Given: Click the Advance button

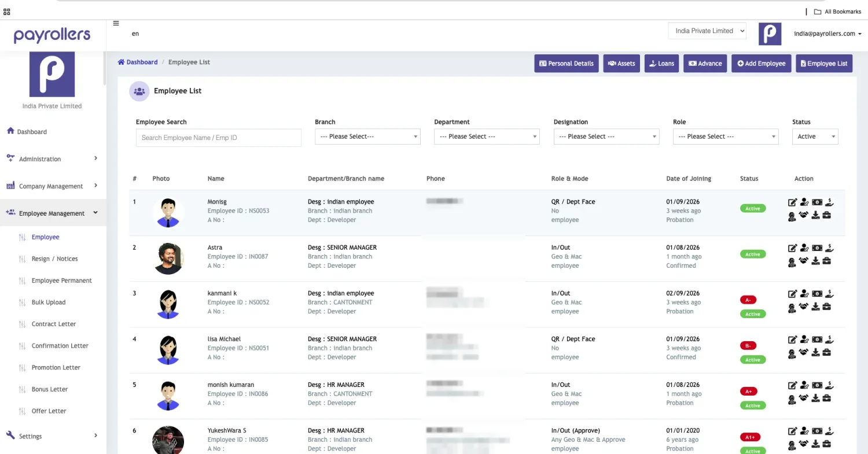Looking at the screenshot, I should point(705,64).
